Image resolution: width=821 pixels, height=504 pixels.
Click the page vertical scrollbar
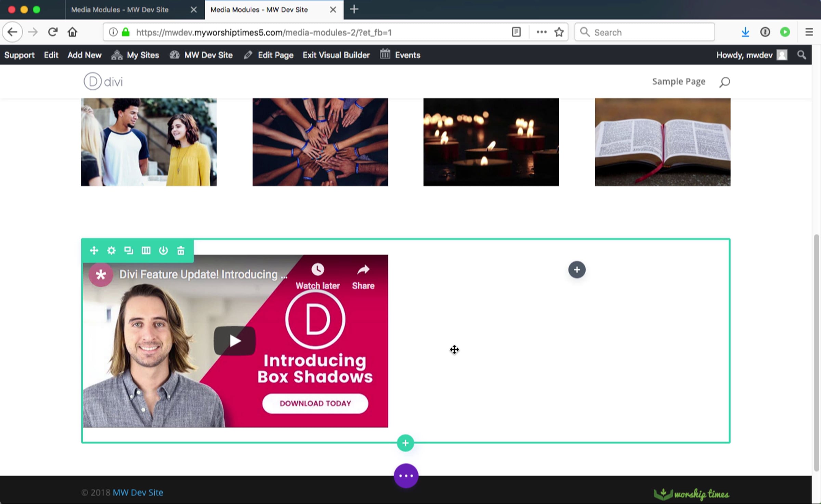816,352
